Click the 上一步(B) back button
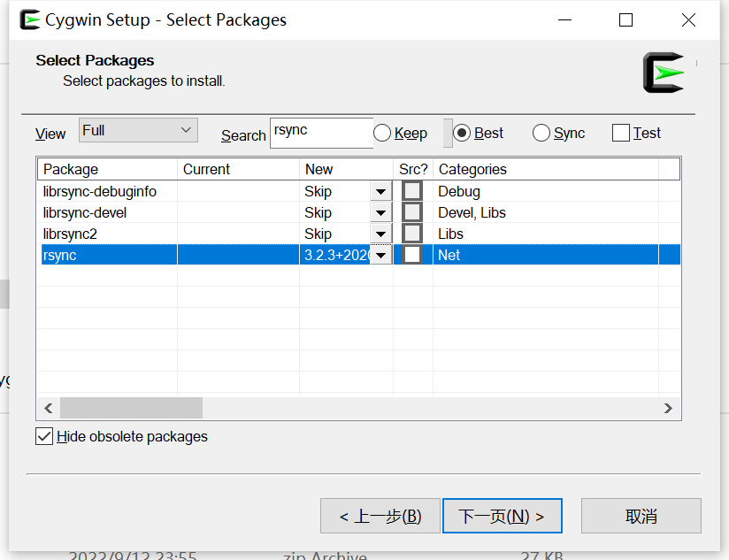Image resolution: width=729 pixels, height=560 pixels. 380,516
